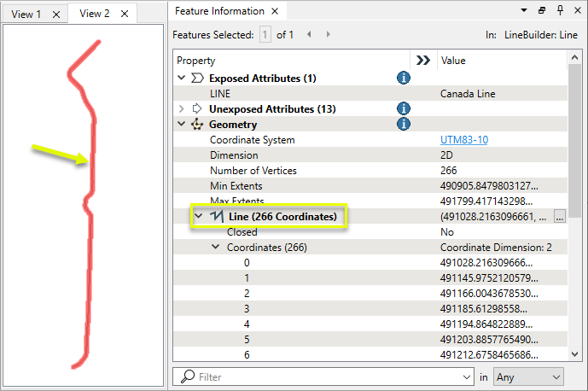The image size is (588, 391).
Task: Open the Any filter scope dropdown
Action: click(528, 376)
